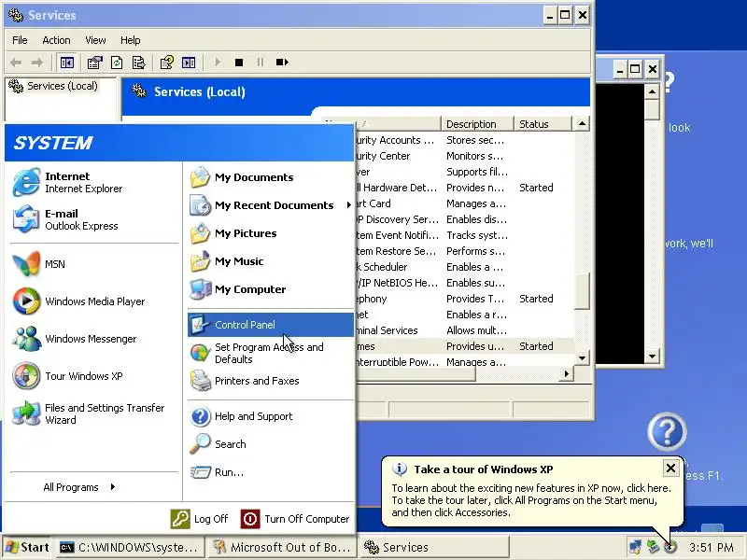Open My Pictures folder

coord(270,233)
